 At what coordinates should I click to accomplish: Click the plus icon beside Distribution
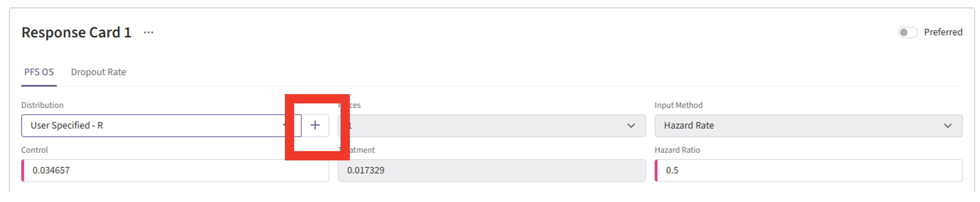315,125
